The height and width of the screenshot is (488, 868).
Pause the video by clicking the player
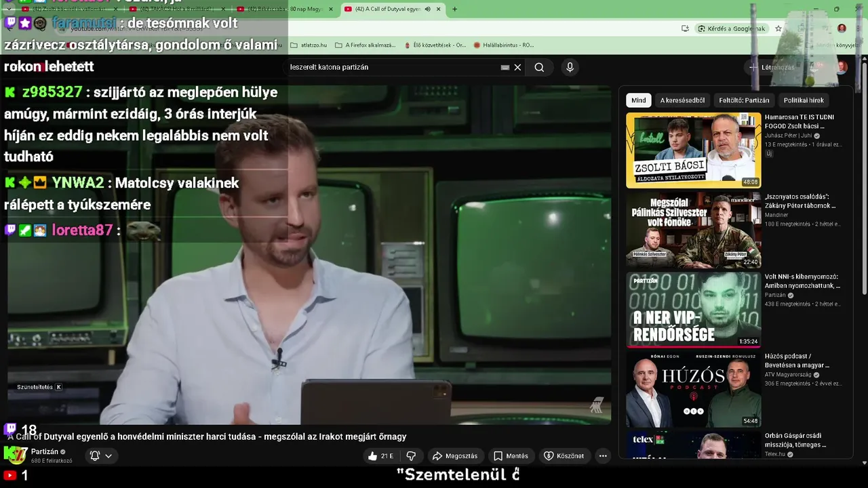tap(309, 255)
